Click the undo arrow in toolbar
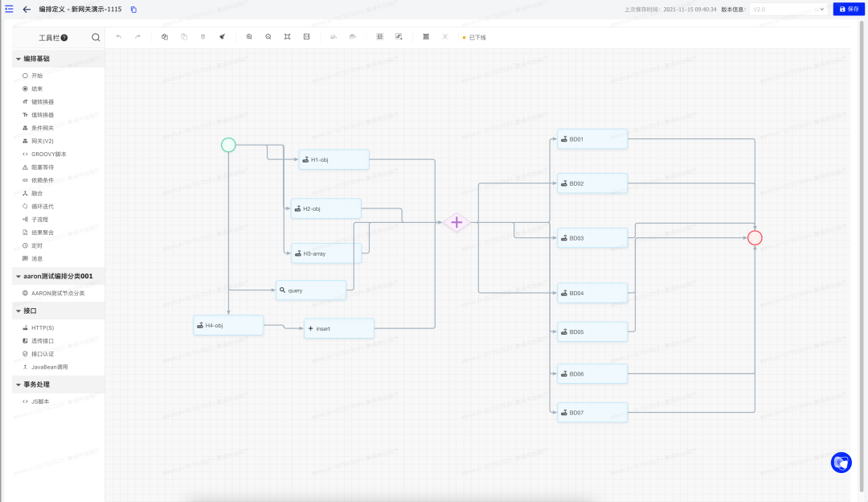The width and height of the screenshot is (868, 502). pyautogui.click(x=119, y=37)
